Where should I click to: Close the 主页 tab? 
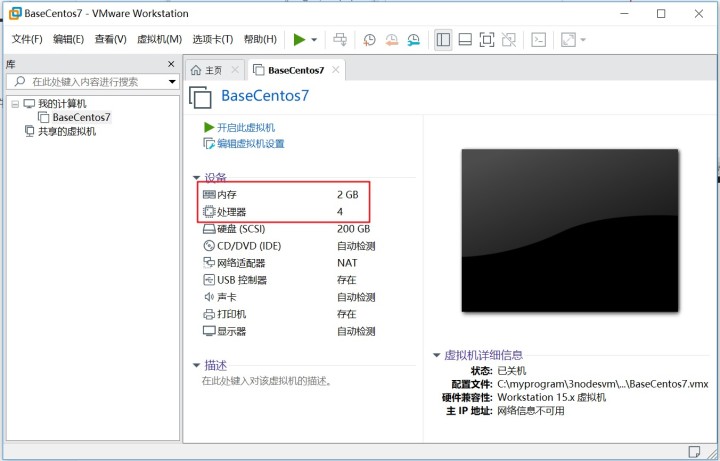click(x=235, y=70)
